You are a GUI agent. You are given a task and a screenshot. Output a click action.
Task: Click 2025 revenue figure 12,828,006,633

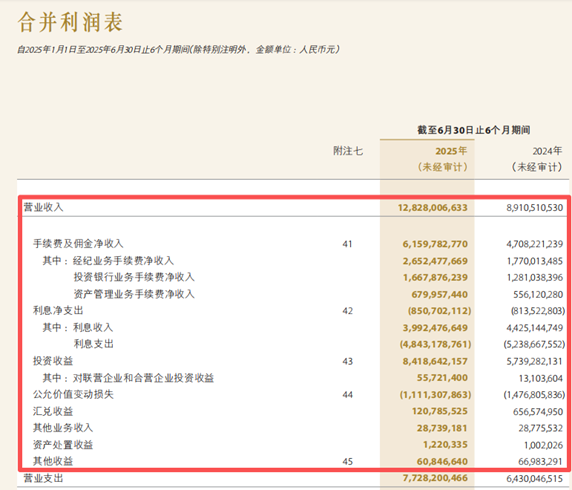click(x=432, y=208)
